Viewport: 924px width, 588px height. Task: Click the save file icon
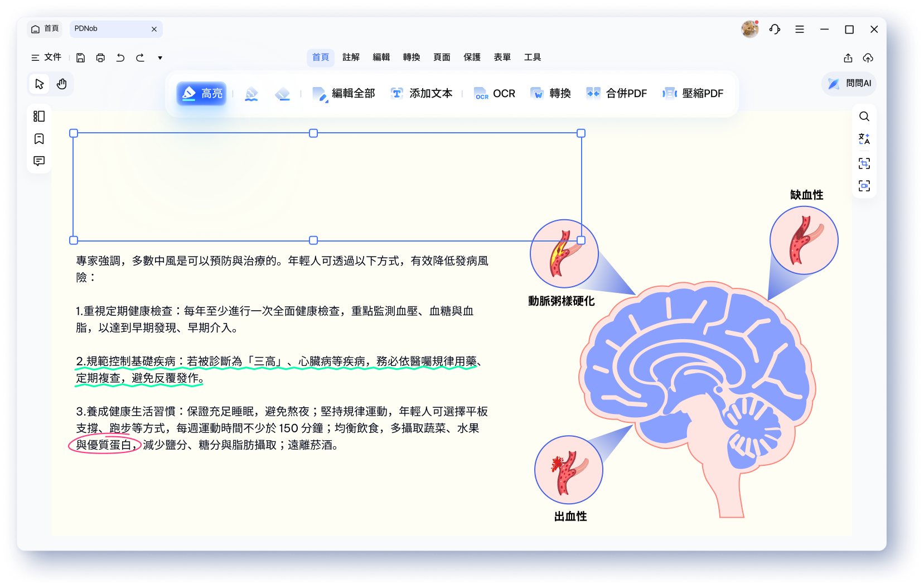(80, 57)
